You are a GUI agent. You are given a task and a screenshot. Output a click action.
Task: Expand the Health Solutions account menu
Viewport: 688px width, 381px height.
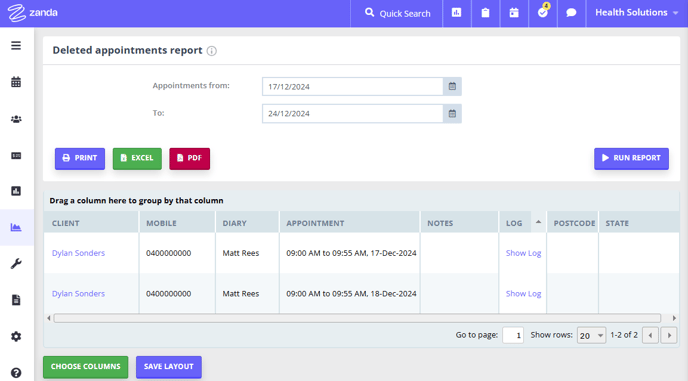[x=636, y=13]
